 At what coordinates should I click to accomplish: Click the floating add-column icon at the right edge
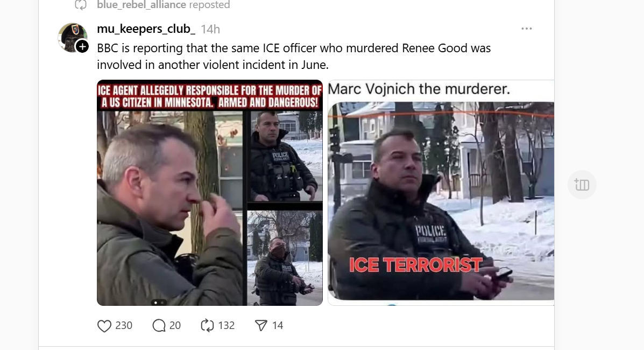coord(582,185)
